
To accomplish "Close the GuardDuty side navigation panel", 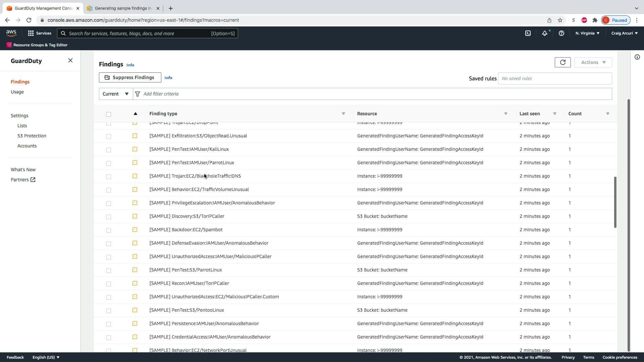I will [x=70, y=60].
